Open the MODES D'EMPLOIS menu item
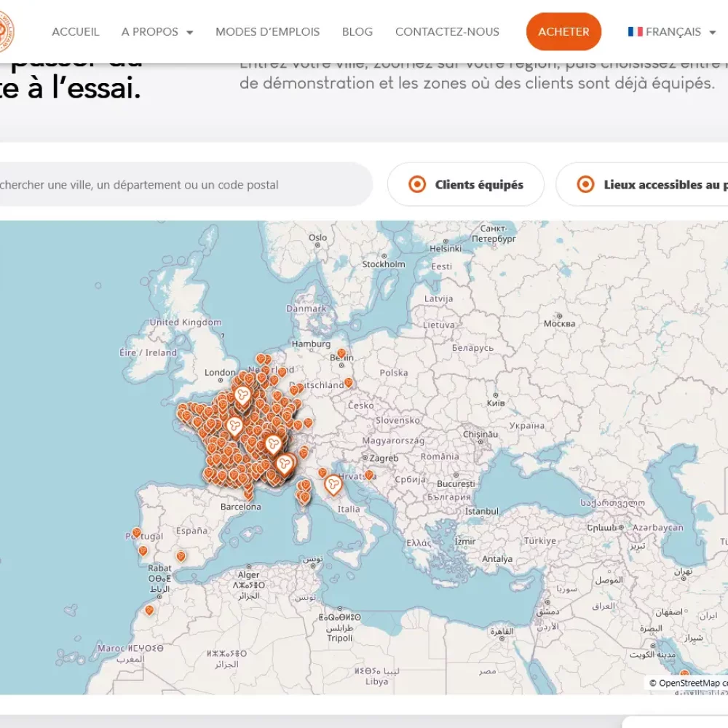 pyautogui.click(x=267, y=31)
